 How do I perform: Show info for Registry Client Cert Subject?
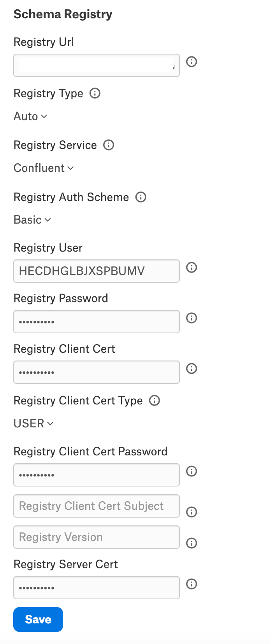(192, 512)
